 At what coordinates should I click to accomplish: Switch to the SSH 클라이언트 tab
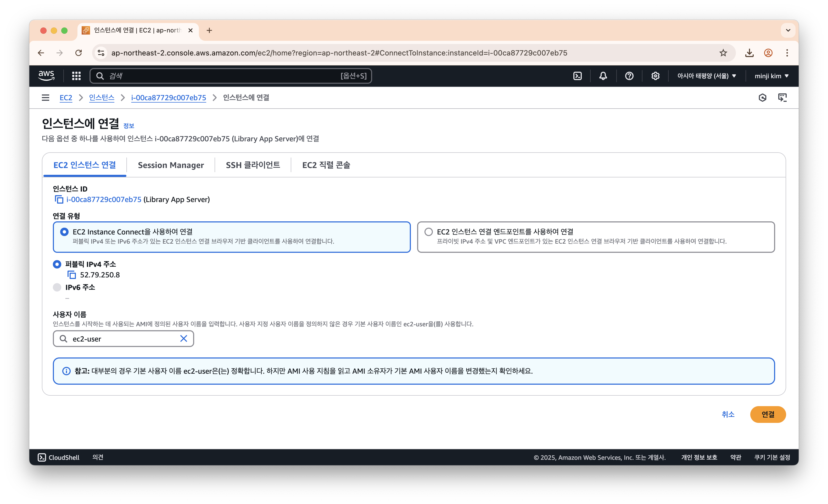253,165
